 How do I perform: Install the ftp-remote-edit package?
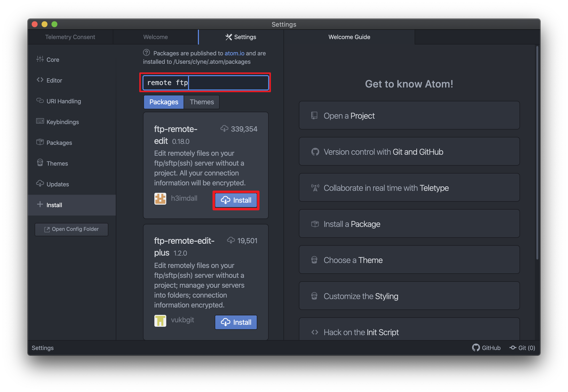pyautogui.click(x=236, y=200)
